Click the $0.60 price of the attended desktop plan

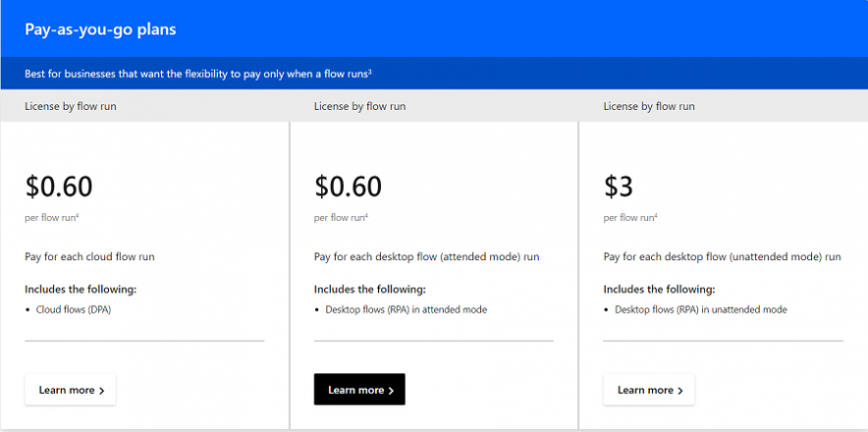pyautogui.click(x=348, y=186)
